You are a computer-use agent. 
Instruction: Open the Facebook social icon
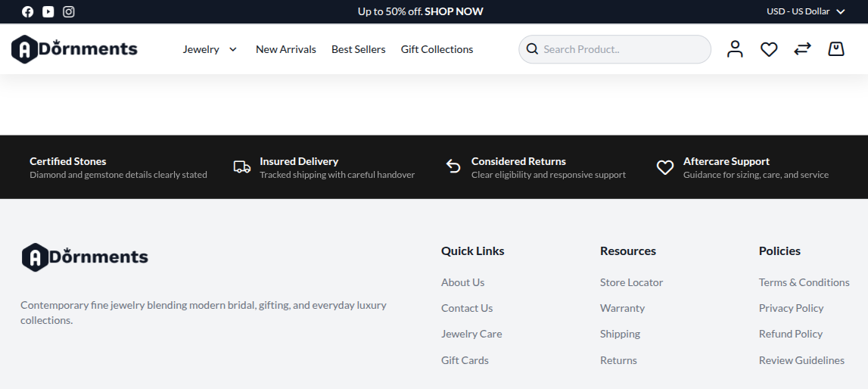click(x=28, y=11)
